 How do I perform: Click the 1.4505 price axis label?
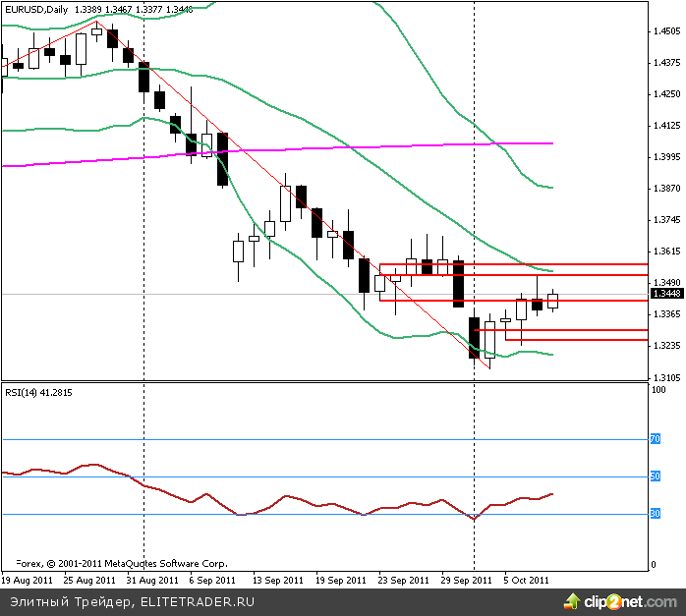coord(665,31)
